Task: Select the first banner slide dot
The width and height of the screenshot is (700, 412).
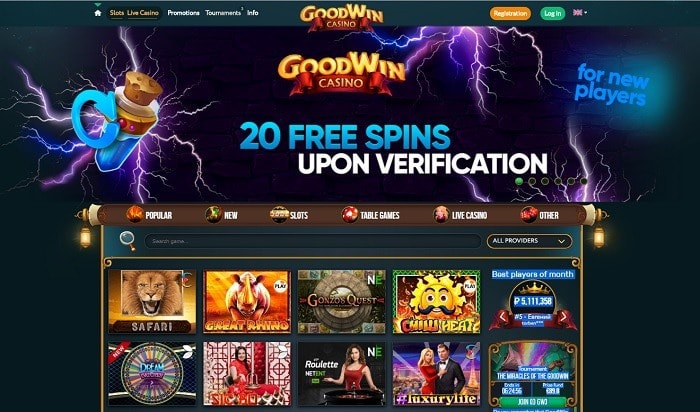Action: [519, 181]
